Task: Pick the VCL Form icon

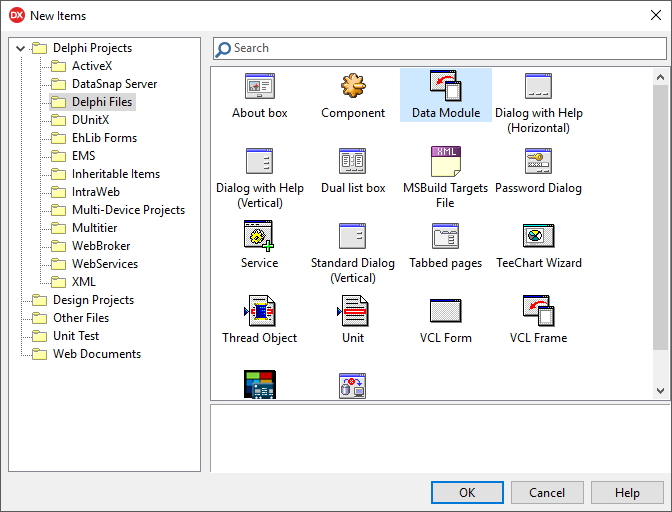Action: click(445, 311)
